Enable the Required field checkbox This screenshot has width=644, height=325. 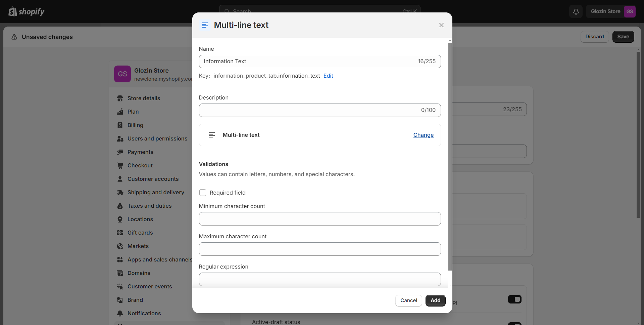coord(203,193)
